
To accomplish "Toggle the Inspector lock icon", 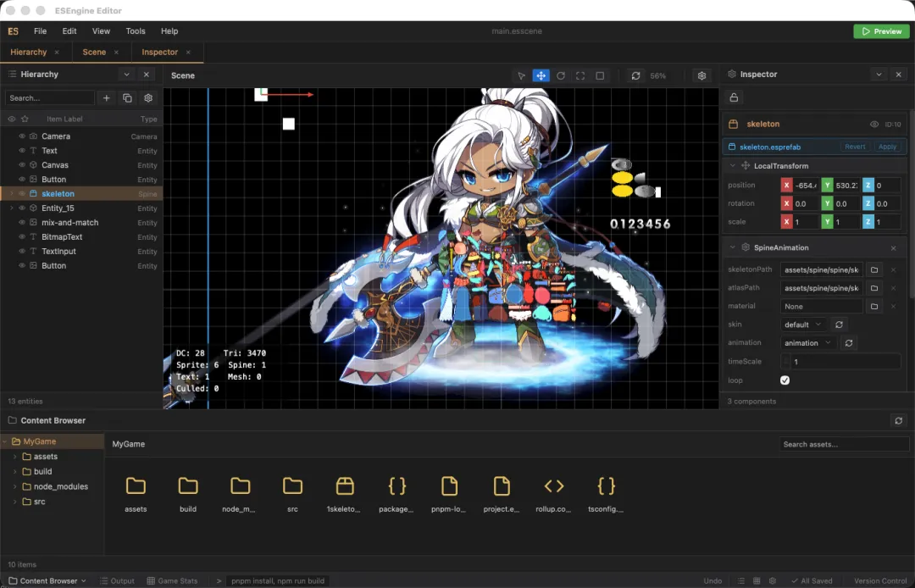I will pyautogui.click(x=734, y=97).
